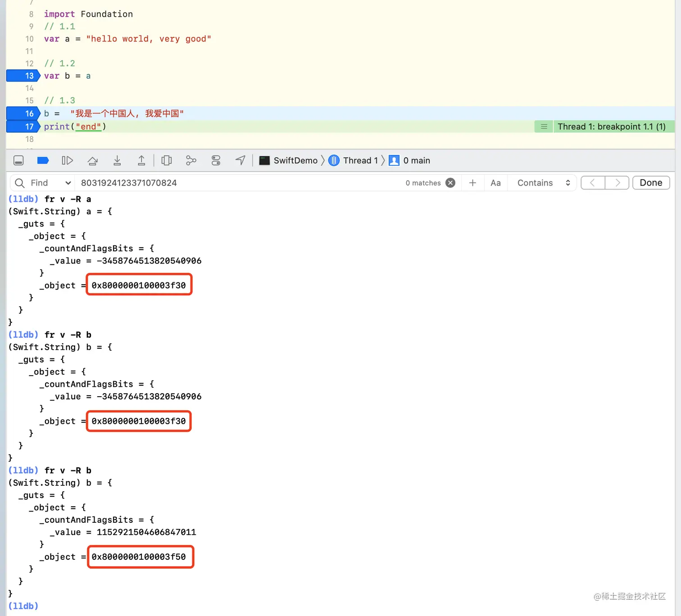Image resolution: width=681 pixels, height=616 pixels.
Task: Focus the find text field
Action: 239,183
